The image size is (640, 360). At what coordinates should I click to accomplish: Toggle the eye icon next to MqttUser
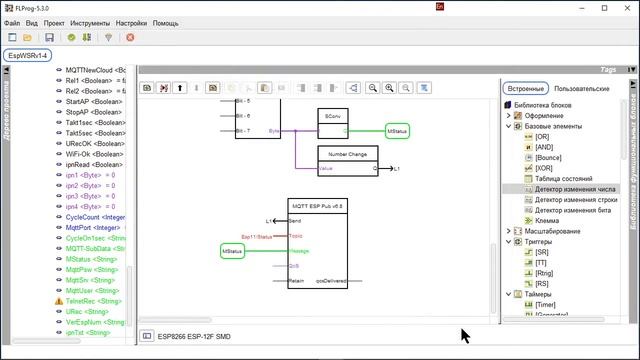59,291
